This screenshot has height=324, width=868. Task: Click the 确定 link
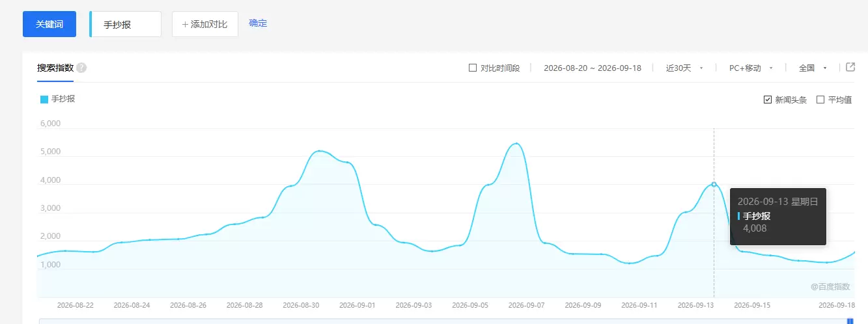point(258,23)
